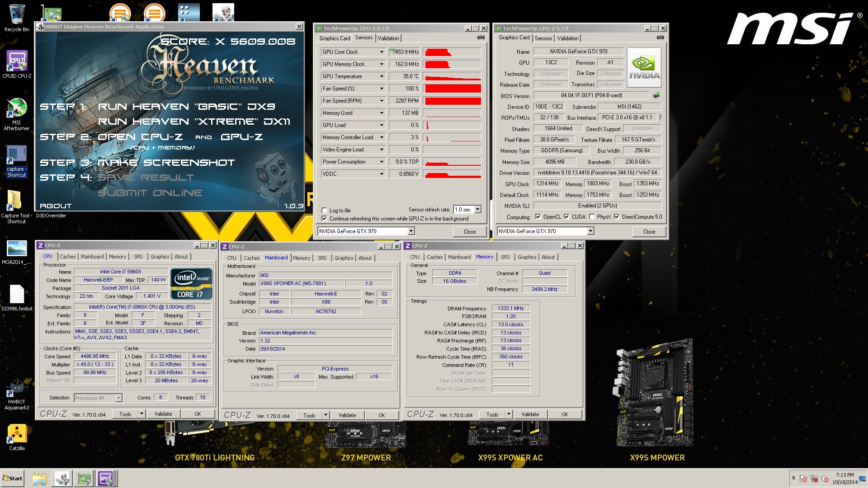Open Tools dropdown arrow in CPU-Z Memory window
Image resolution: width=868 pixels, height=488 pixels.
(509, 414)
